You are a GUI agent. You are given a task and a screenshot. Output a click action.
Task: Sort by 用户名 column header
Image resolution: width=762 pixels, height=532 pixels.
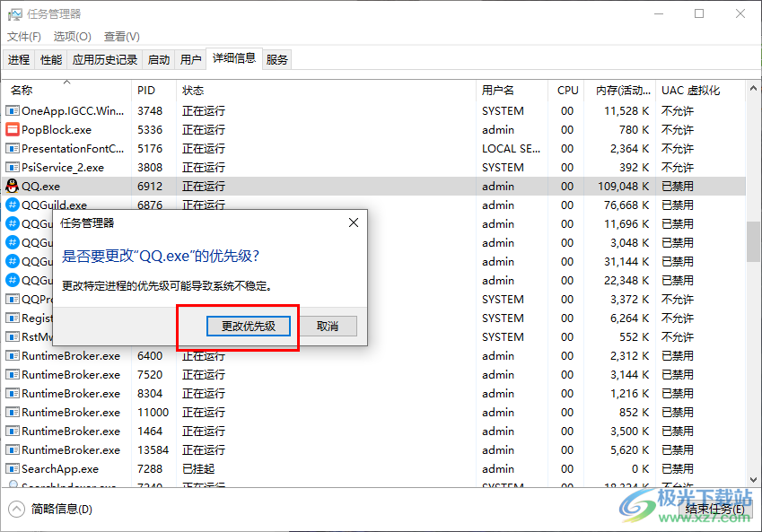[x=512, y=91]
